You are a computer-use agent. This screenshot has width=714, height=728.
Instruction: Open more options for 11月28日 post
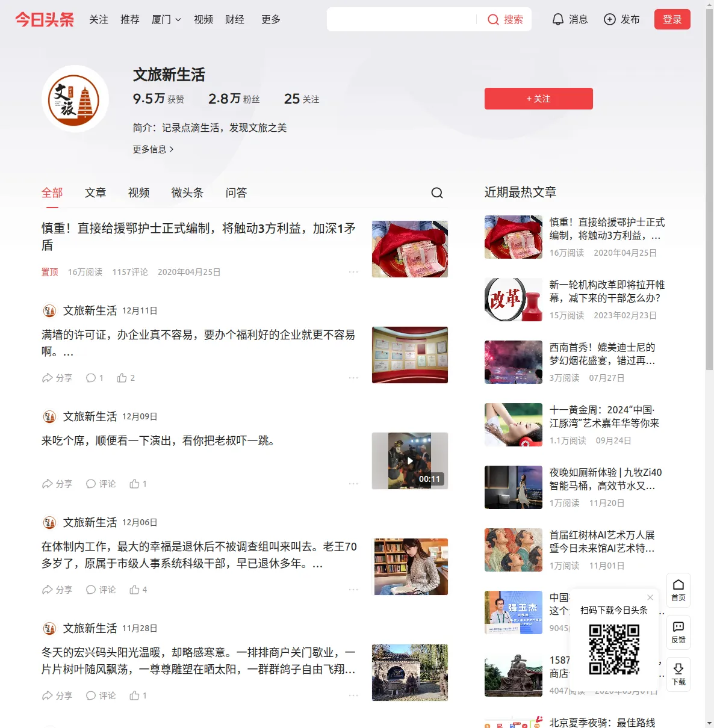pyautogui.click(x=353, y=696)
